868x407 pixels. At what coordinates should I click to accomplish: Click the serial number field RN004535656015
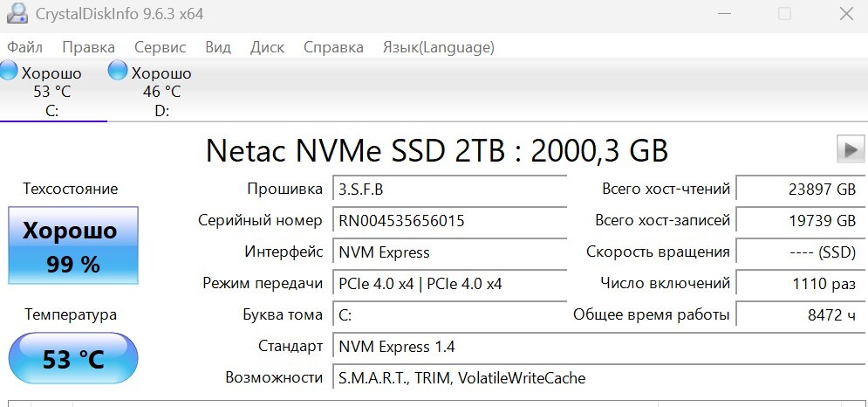click(x=450, y=221)
